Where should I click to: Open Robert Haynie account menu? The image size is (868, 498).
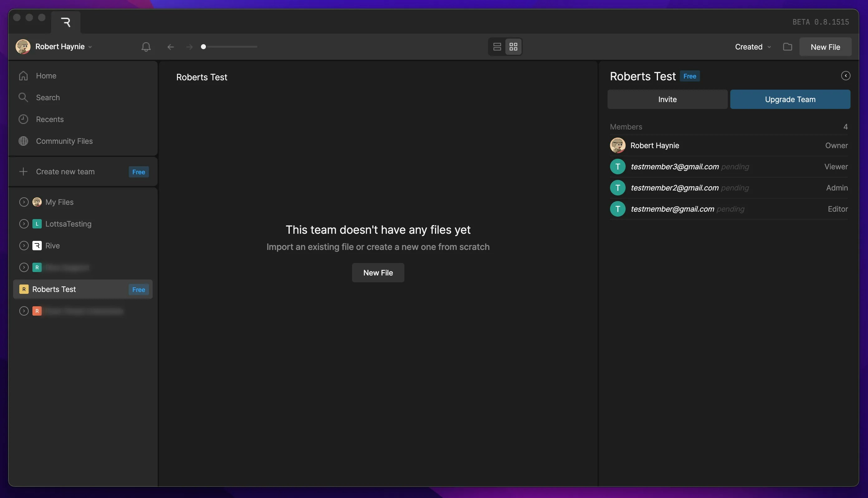pos(60,46)
